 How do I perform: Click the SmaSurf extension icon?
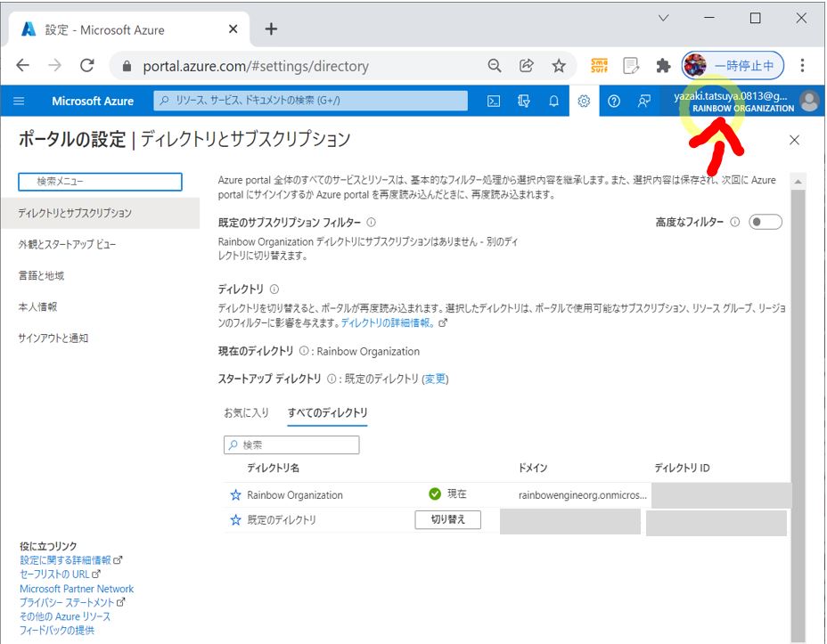(599, 65)
